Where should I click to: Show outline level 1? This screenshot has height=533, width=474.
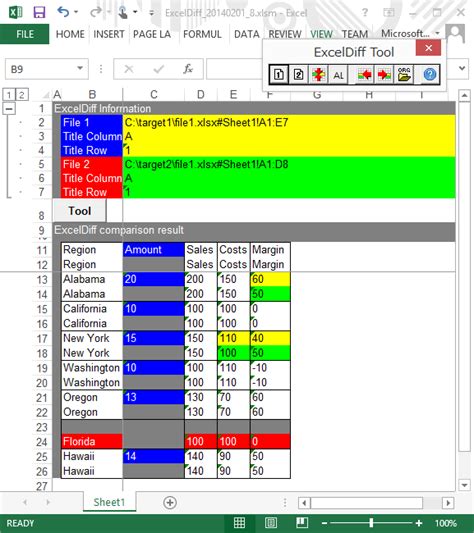[x=9, y=94]
